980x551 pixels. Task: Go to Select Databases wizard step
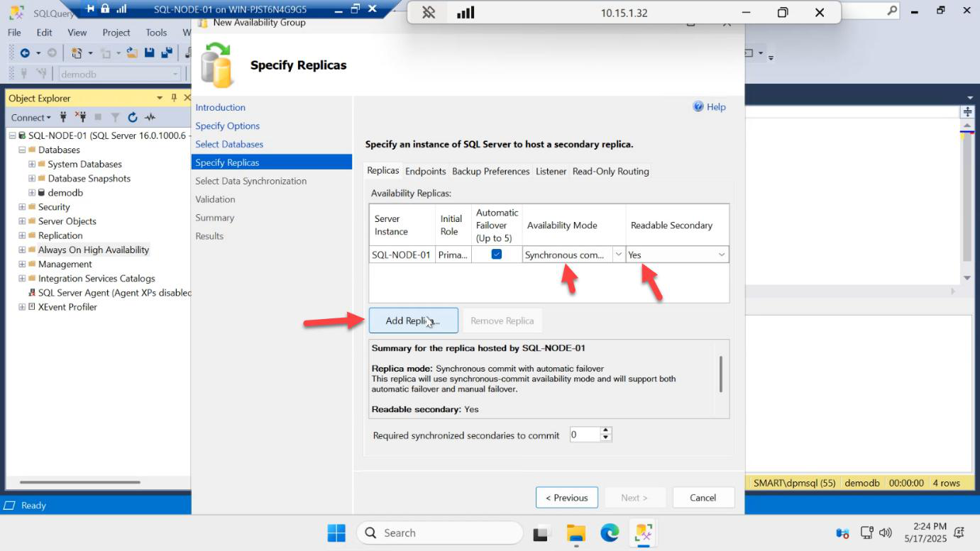click(229, 144)
